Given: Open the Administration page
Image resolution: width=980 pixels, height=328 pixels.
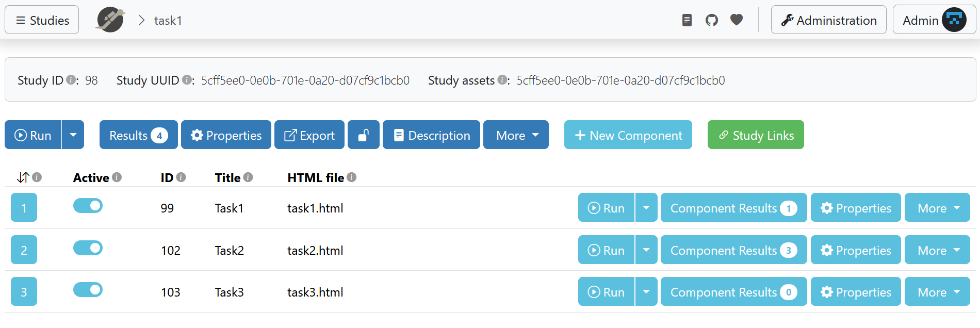Looking at the screenshot, I should (828, 20).
